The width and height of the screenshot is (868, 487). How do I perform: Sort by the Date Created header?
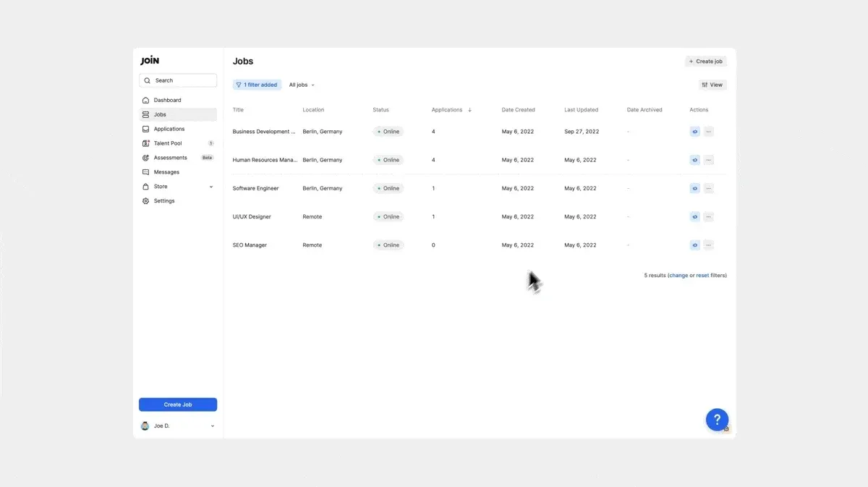pos(519,110)
